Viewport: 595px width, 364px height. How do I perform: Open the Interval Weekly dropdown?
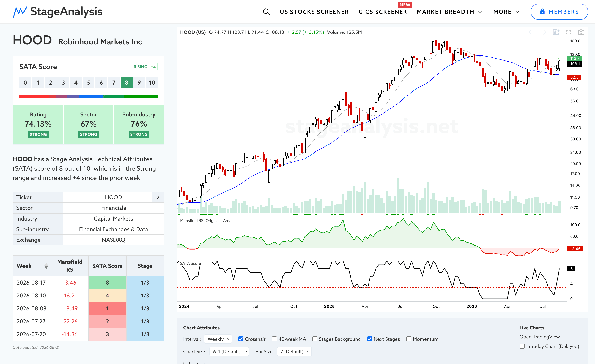point(218,339)
